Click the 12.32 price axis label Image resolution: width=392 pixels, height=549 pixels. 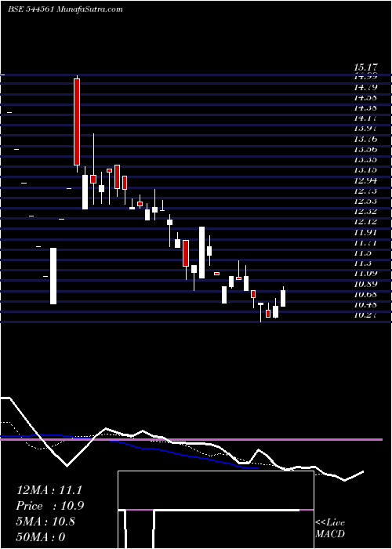[x=365, y=212]
